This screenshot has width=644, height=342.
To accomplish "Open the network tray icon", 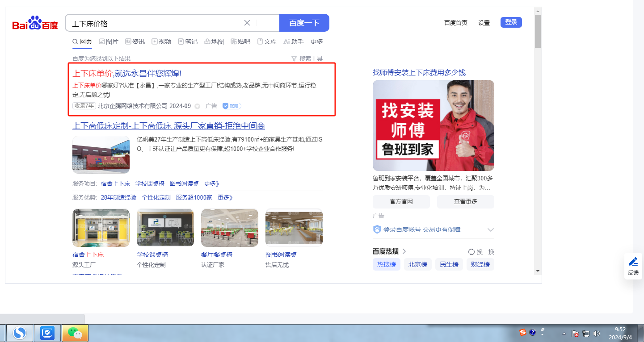I will coord(586,334).
